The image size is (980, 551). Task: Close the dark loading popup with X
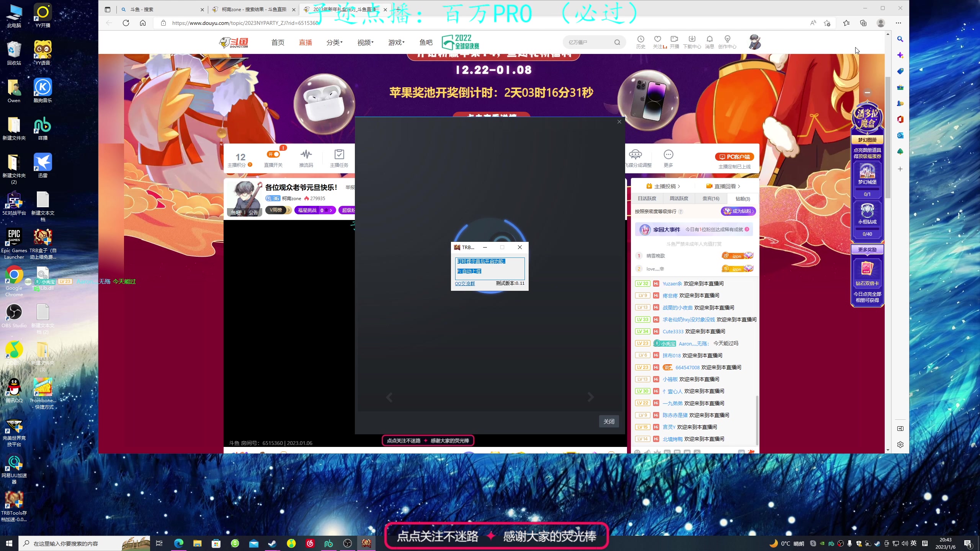tap(619, 122)
